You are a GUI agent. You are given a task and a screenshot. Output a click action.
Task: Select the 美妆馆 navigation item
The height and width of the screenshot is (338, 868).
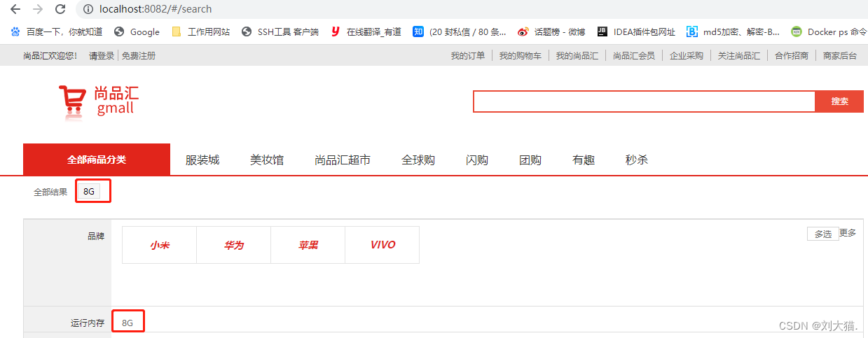[267, 160]
